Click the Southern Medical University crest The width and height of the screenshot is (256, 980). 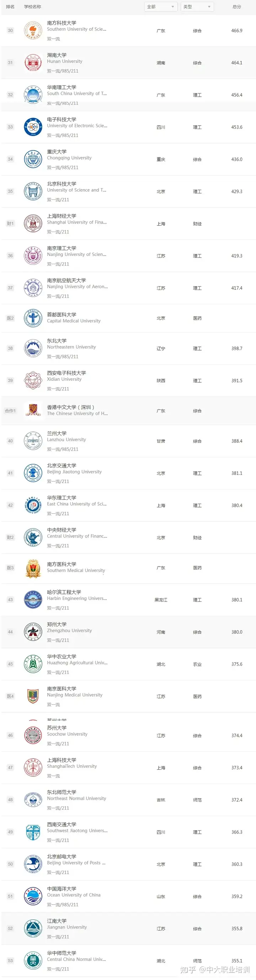point(33,568)
